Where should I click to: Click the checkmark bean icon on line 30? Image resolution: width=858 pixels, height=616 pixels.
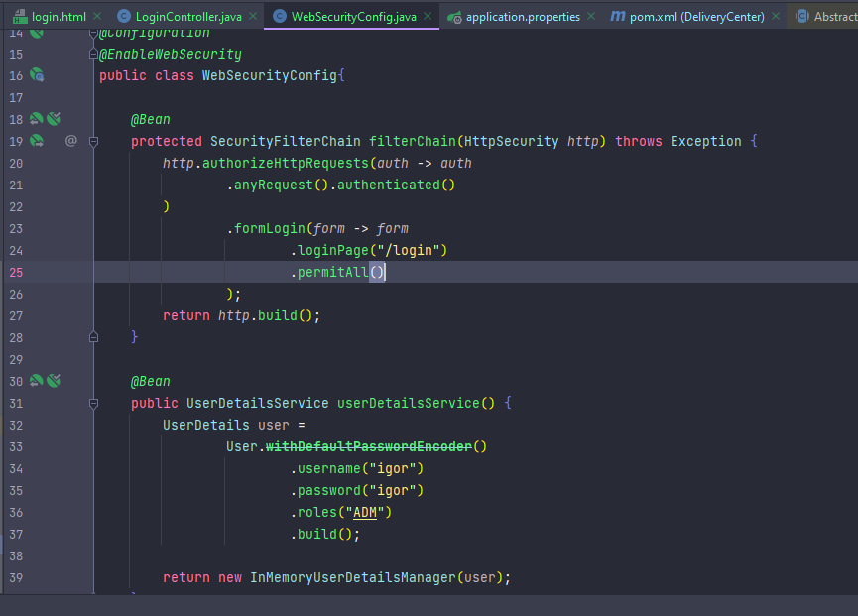pyautogui.click(x=54, y=381)
